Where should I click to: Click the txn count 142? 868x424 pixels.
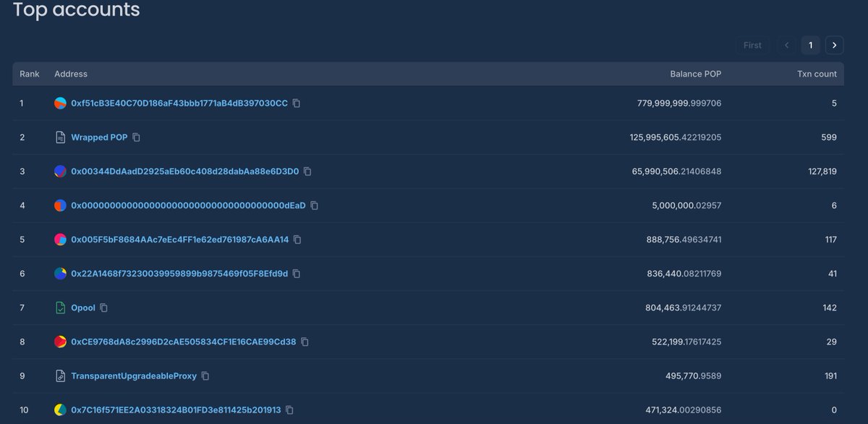coord(830,308)
